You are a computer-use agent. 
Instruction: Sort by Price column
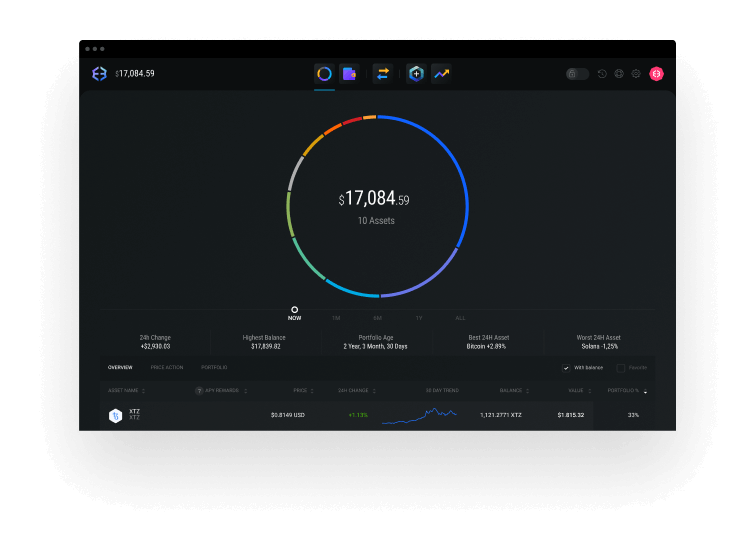pos(303,391)
